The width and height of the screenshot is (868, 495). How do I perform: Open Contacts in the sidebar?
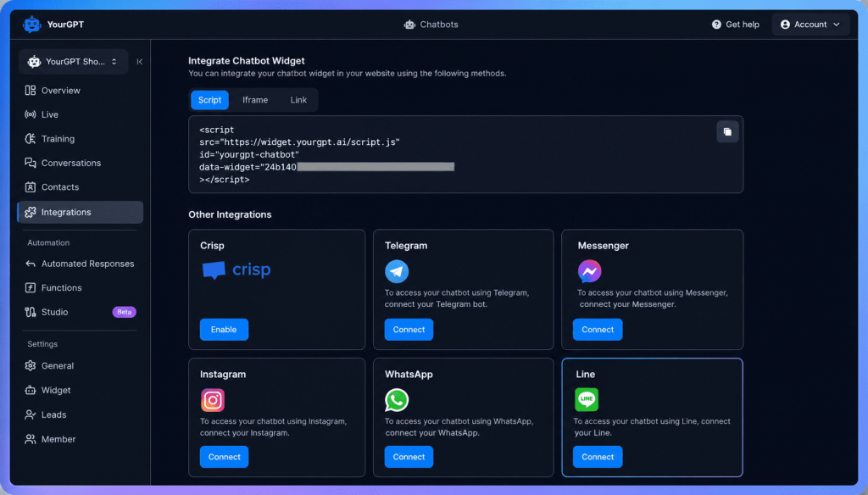tap(81, 187)
